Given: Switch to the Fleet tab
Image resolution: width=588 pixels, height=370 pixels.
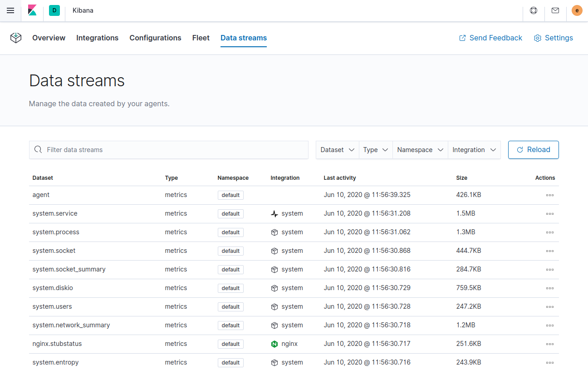Looking at the screenshot, I should tap(201, 38).
